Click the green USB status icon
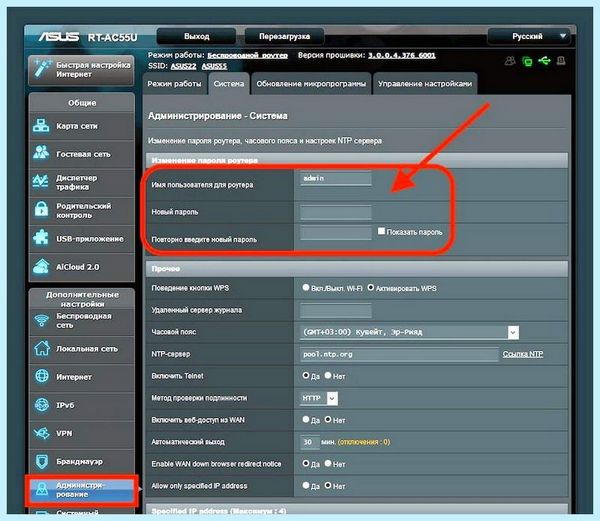 click(x=544, y=60)
